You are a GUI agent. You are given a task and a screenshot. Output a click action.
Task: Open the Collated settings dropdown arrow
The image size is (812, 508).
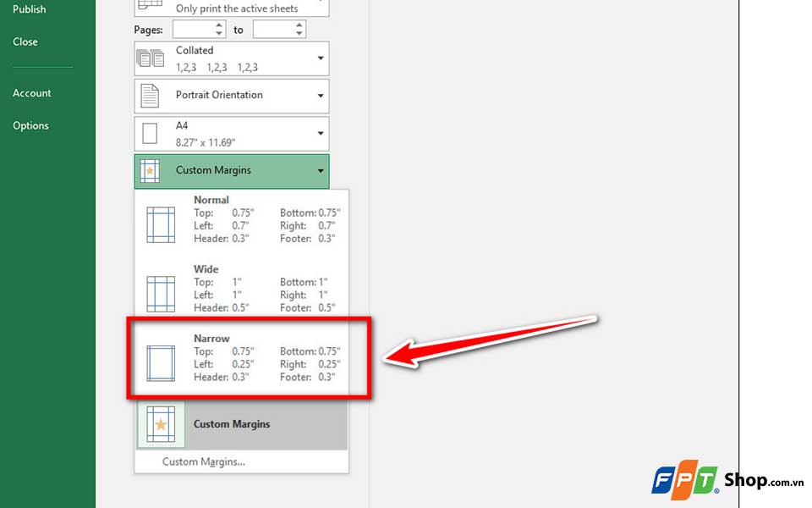320,58
